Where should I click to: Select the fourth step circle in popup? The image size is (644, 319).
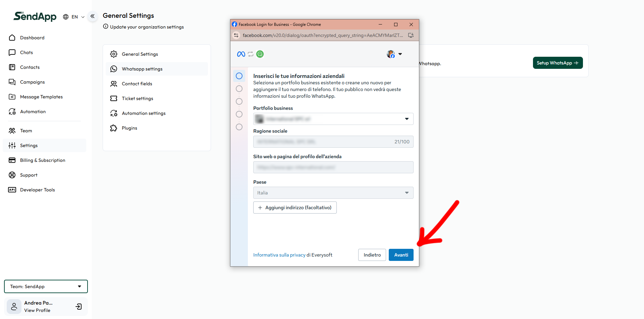pos(239,114)
